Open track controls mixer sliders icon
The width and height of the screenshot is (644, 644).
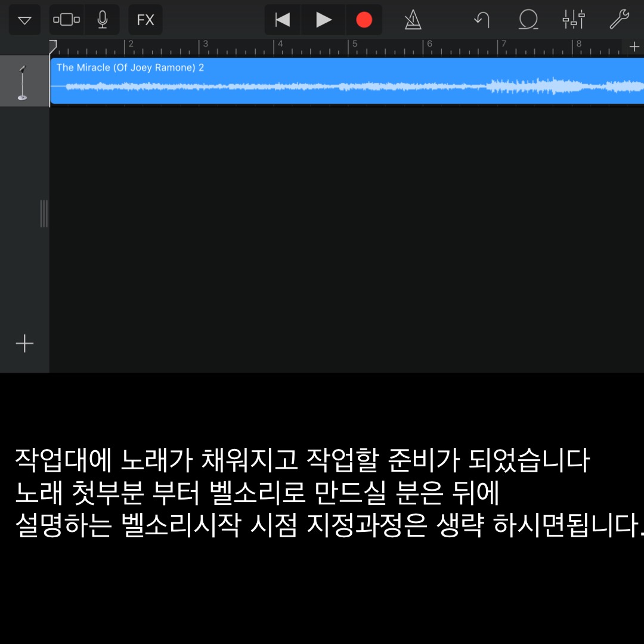(574, 20)
